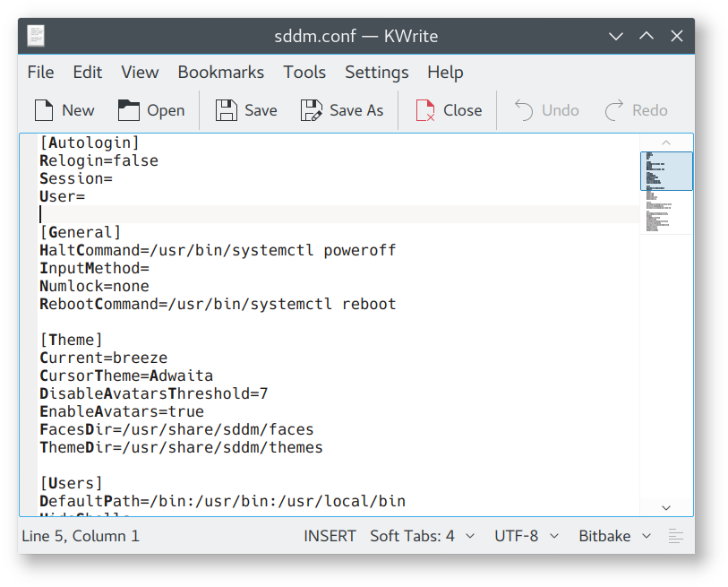Click the Close document icon
This screenshot has height=587, width=728.
pyautogui.click(x=425, y=110)
